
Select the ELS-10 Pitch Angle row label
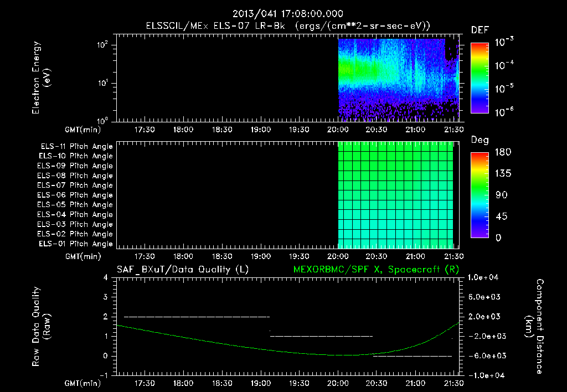pyautogui.click(x=75, y=156)
